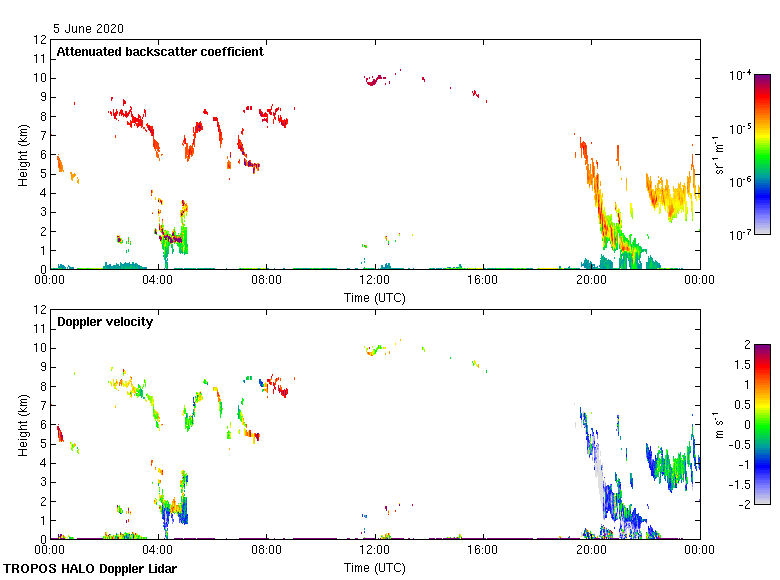Select the "Attenuated backscatter coefficient" plot title
The image size is (780, 580).
[x=160, y=52]
